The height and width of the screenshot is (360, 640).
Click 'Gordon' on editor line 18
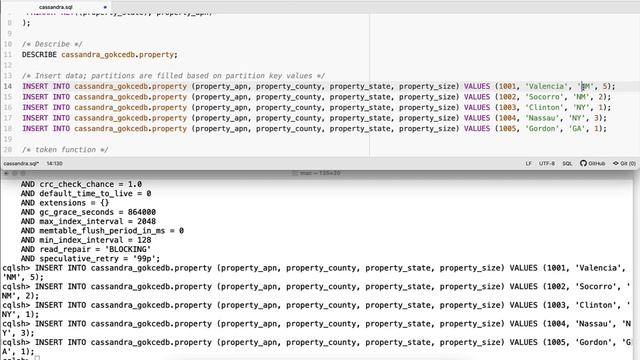[x=542, y=129]
